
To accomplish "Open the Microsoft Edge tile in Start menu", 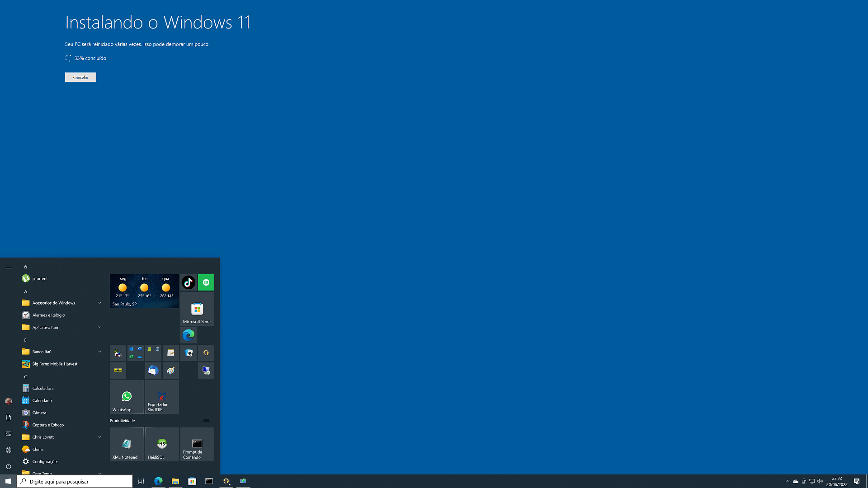I will coord(189,335).
